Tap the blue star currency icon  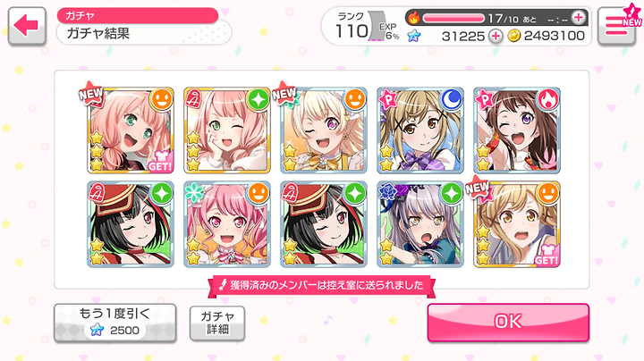point(414,36)
